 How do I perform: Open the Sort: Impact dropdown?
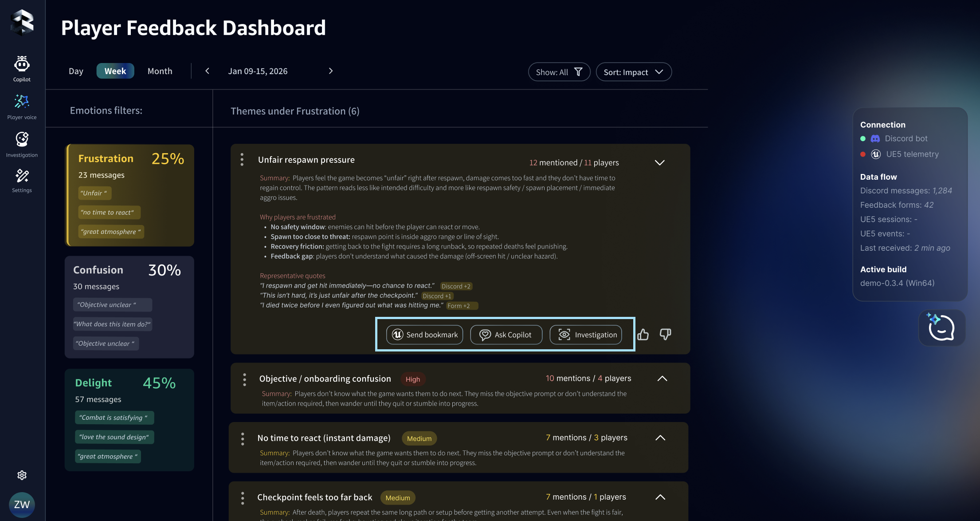(634, 71)
